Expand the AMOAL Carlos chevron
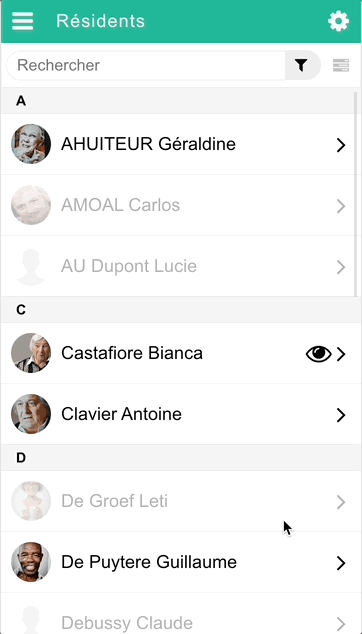Image resolution: width=362 pixels, height=634 pixels. 341,206
